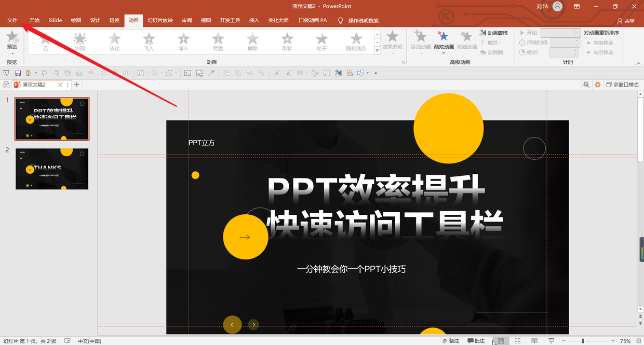The width and height of the screenshot is (644, 345).
Task: Click the 动画刷 animation painter
Action: (491, 52)
